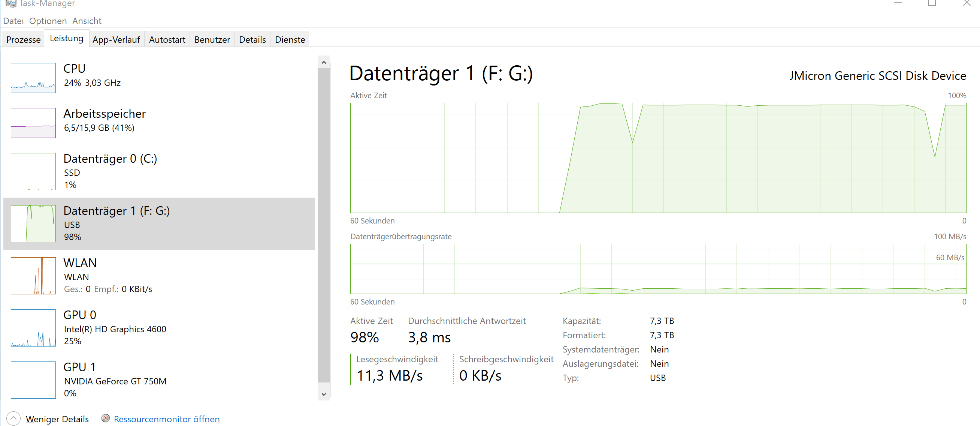This screenshot has width=980, height=426.
Task: Open the Dienste tab
Action: [x=290, y=40]
